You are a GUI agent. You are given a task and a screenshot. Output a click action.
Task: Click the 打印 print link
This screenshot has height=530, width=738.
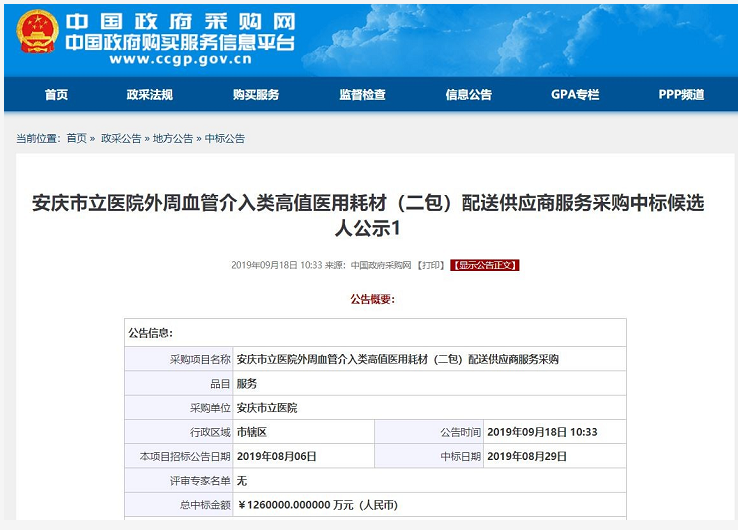coord(430,265)
